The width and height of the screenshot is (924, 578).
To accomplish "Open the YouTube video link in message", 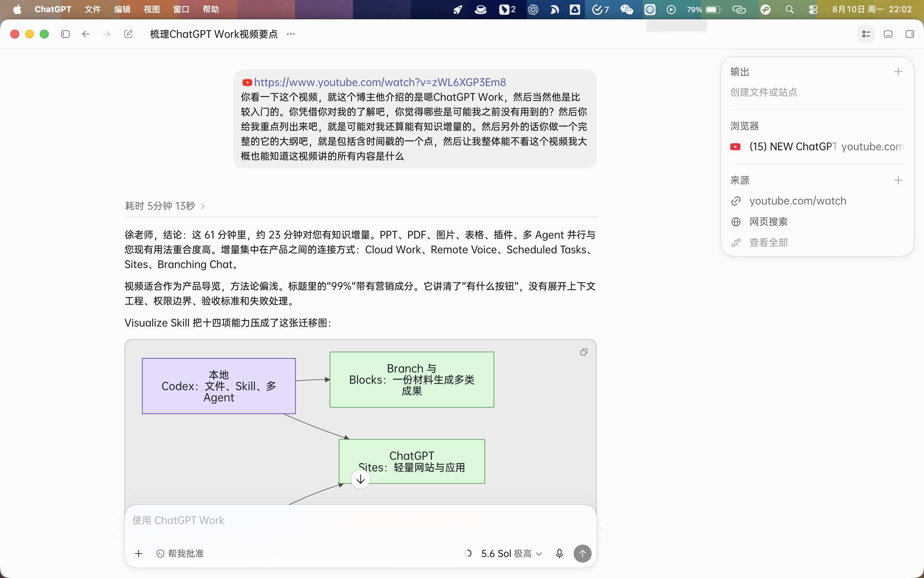I will pyautogui.click(x=380, y=82).
